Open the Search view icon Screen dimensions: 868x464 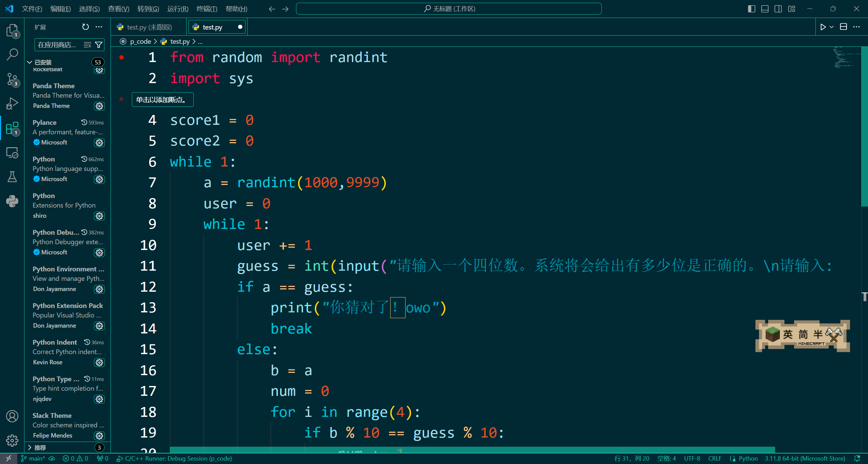pyautogui.click(x=12, y=54)
